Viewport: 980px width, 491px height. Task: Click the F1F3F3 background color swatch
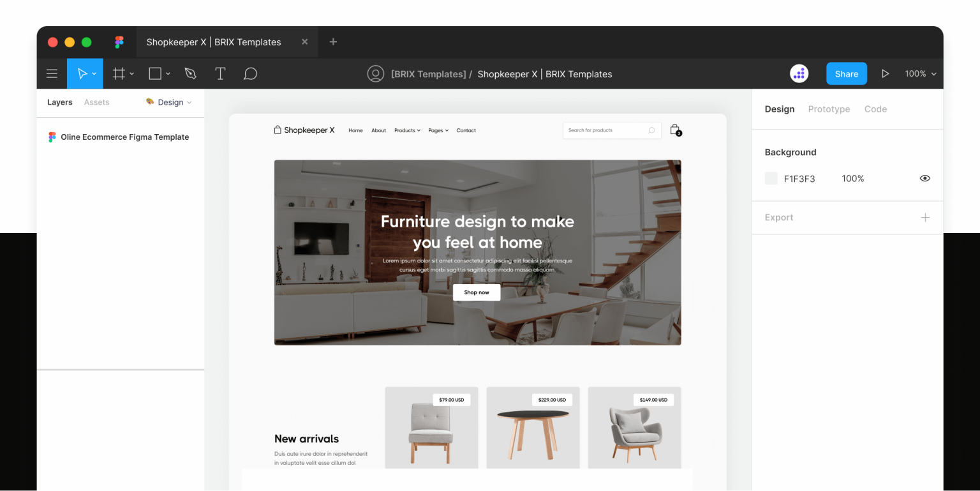771,178
